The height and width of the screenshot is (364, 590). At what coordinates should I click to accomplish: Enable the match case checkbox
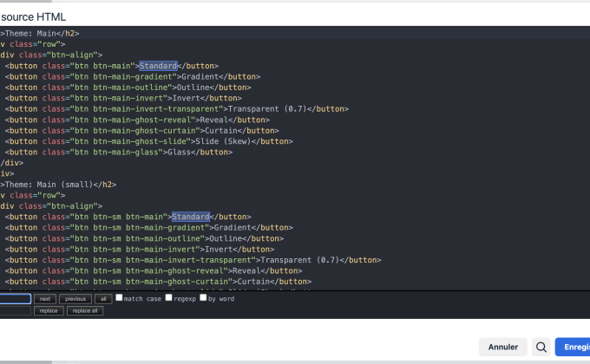click(x=119, y=297)
